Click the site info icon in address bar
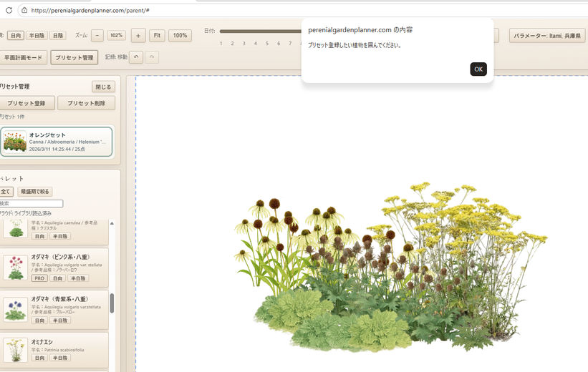The height and width of the screenshot is (372, 588). (x=24, y=10)
